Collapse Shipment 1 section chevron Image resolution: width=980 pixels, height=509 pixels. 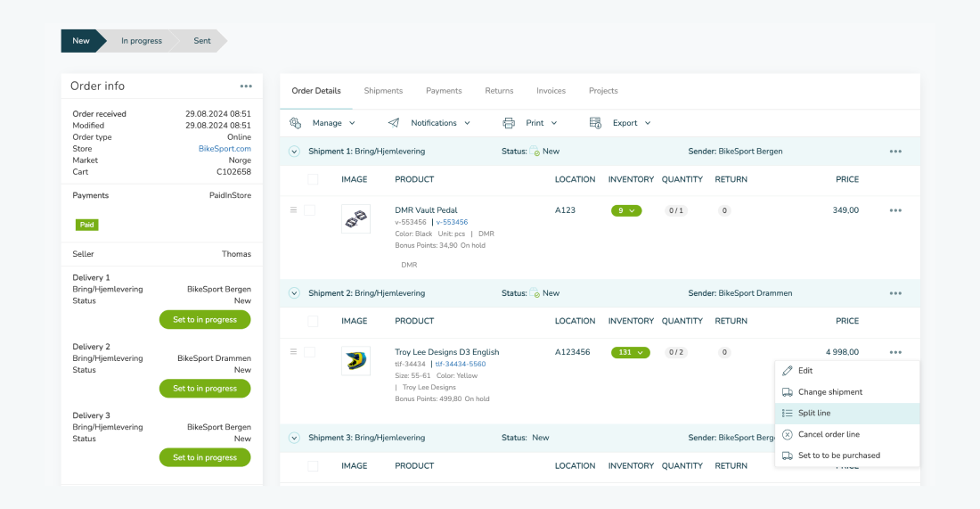click(294, 152)
